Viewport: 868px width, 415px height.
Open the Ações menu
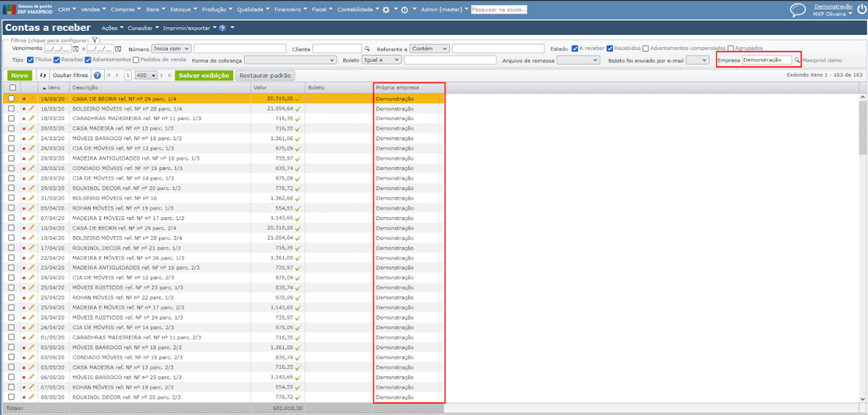[112, 28]
